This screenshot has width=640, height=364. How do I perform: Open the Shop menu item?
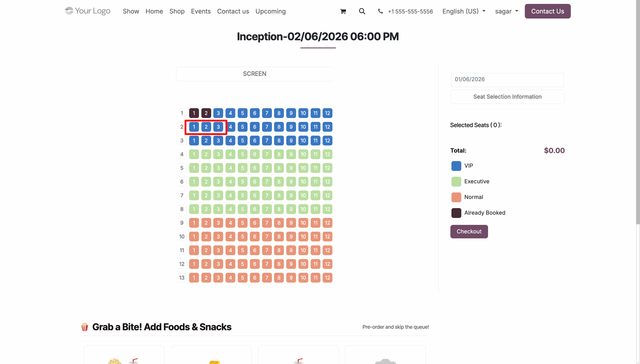pyautogui.click(x=177, y=11)
